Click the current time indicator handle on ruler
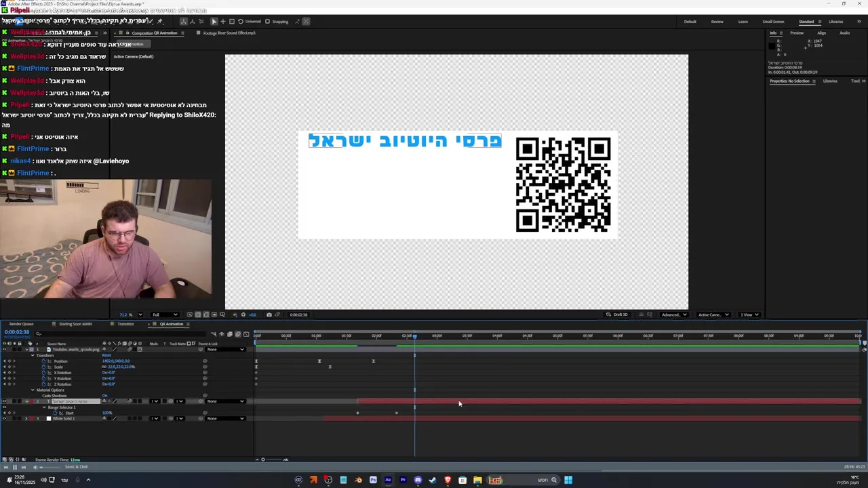The width and height of the screenshot is (868, 488). [x=414, y=335]
